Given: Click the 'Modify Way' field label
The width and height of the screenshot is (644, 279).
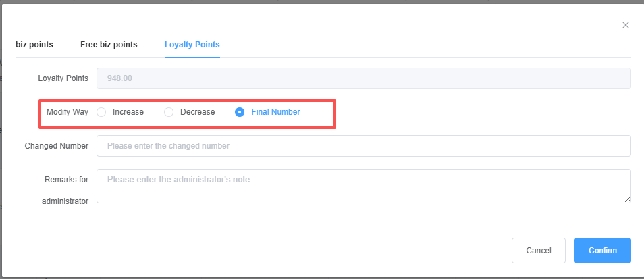Looking at the screenshot, I should tap(67, 112).
